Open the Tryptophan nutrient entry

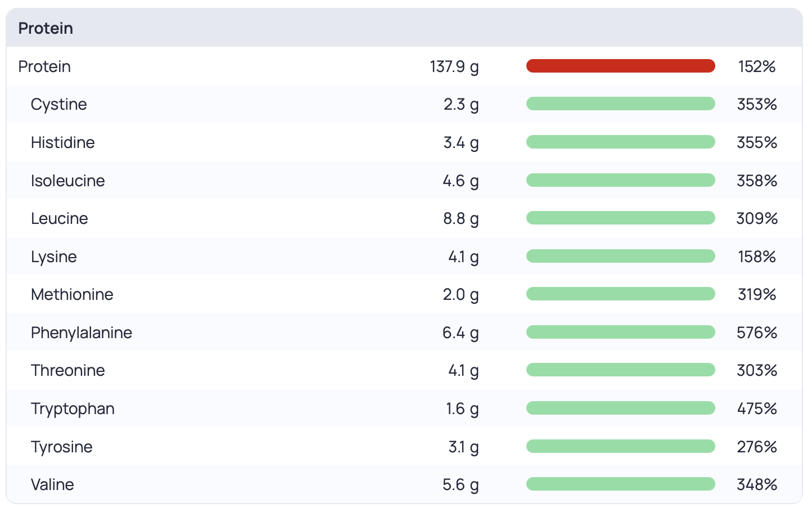[x=73, y=408]
